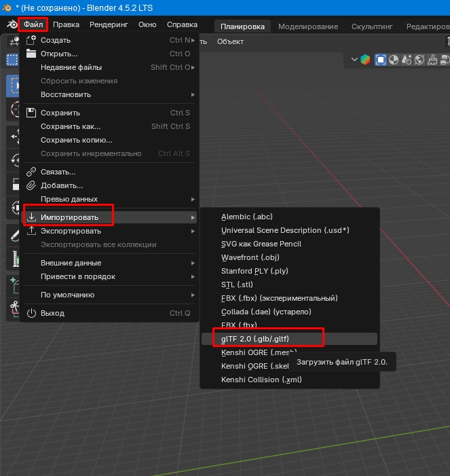Click the dashed-square select mode icon
Viewport: 450px width, 476px height.
coord(12,60)
